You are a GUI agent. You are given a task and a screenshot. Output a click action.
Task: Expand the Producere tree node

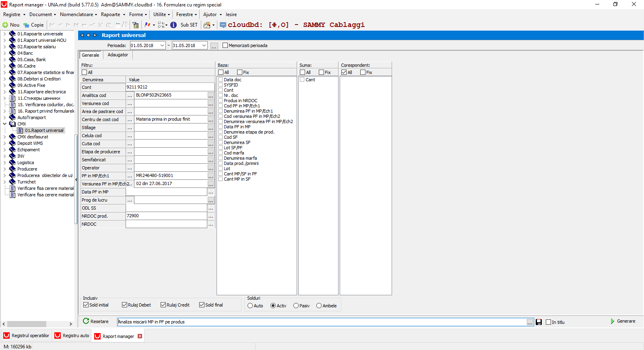click(x=4, y=169)
